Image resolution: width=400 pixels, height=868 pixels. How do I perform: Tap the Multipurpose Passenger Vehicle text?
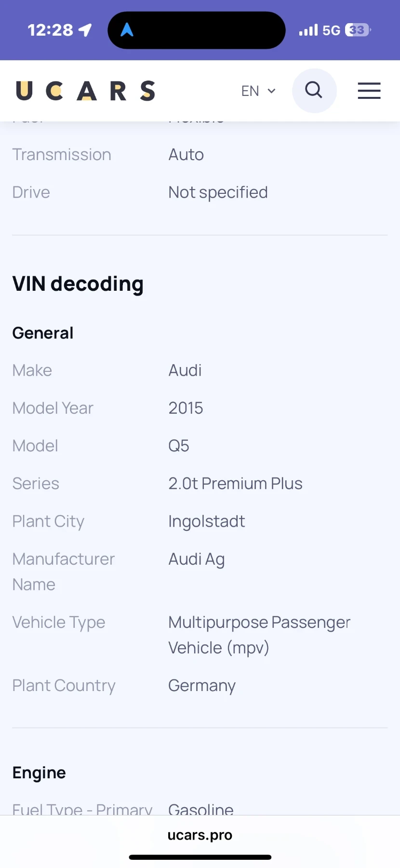tap(259, 635)
